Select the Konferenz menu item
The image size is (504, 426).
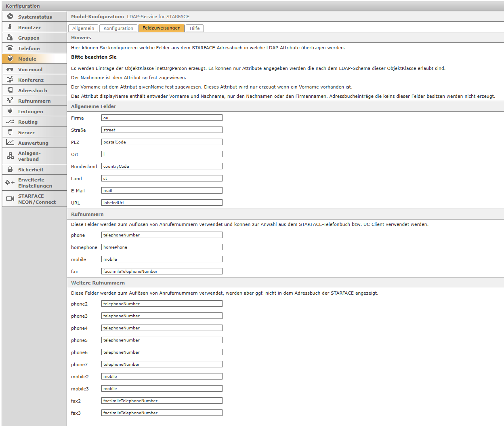(31, 80)
